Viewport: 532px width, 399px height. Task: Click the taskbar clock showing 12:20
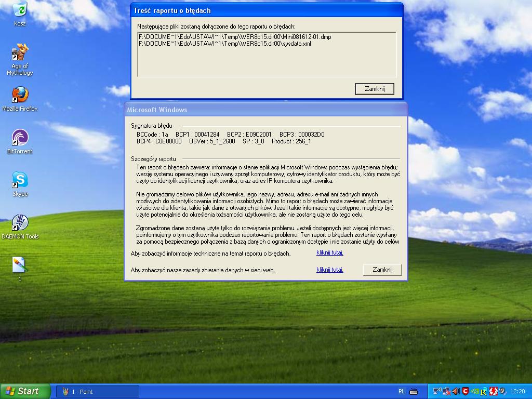coord(517,391)
